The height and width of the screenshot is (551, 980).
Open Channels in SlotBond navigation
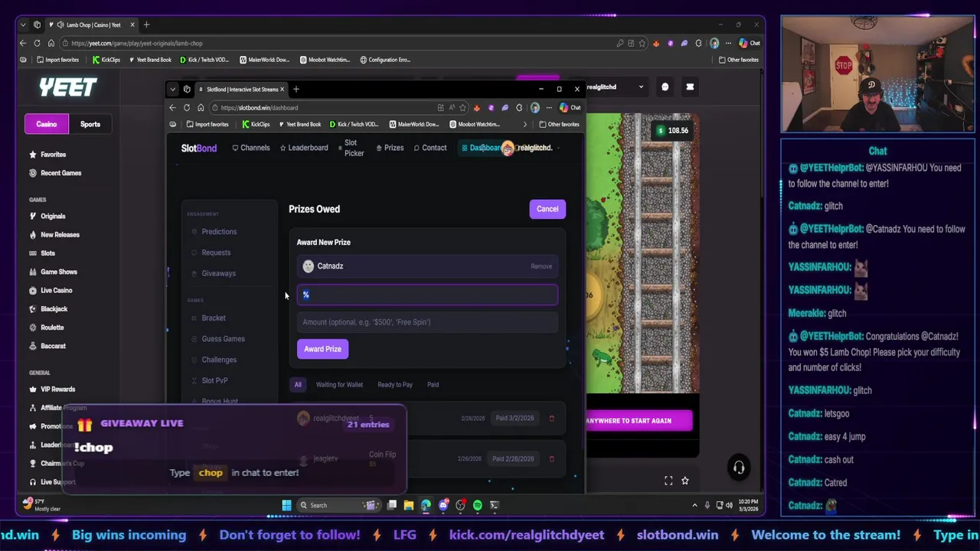[251, 148]
